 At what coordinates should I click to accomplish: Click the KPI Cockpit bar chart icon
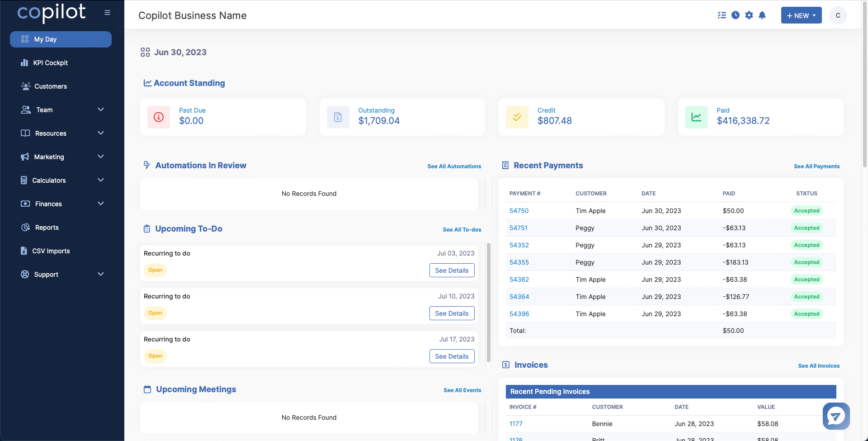click(x=24, y=63)
